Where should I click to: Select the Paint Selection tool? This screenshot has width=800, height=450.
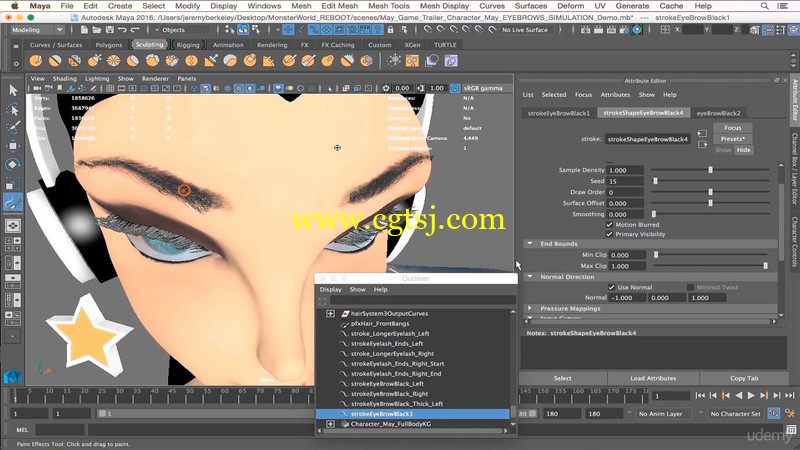point(13,127)
